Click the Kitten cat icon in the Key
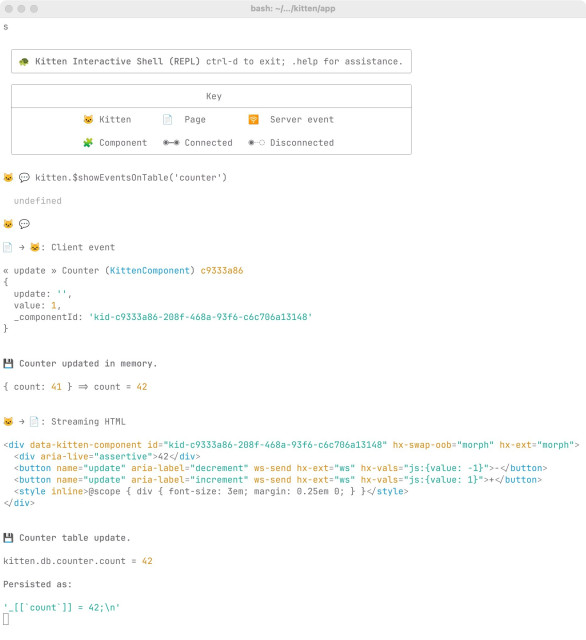 (88, 120)
